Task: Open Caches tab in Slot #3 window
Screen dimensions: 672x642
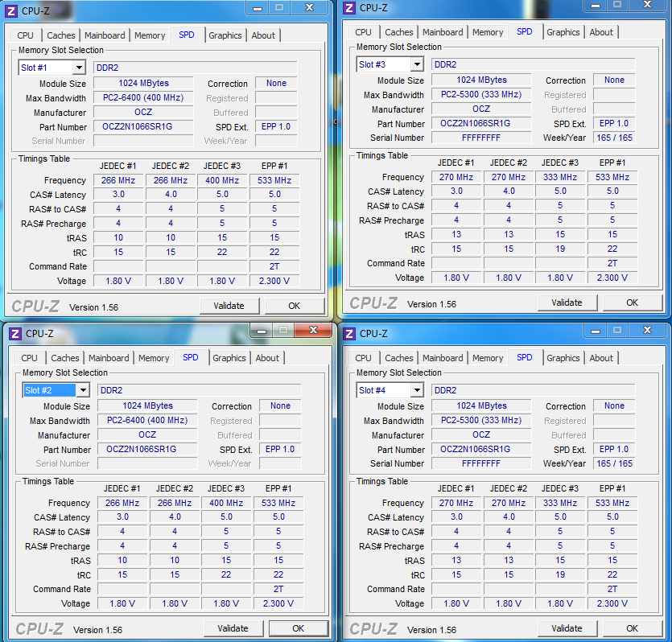Action: (399, 32)
